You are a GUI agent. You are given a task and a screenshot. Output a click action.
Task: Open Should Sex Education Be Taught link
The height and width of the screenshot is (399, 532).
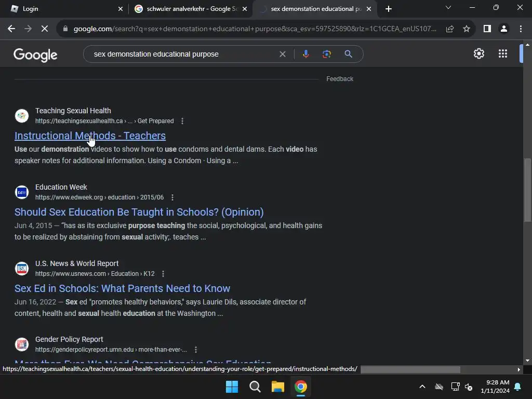(139, 212)
